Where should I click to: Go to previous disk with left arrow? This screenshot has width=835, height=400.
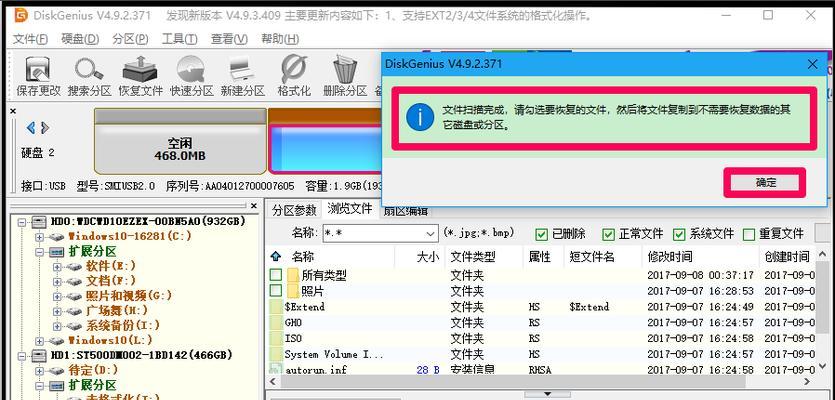pyautogui.click(x=30, y=128)
